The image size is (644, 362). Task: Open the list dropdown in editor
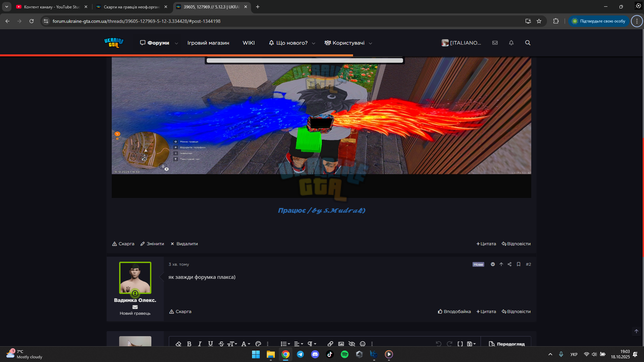tap(285, 344)
